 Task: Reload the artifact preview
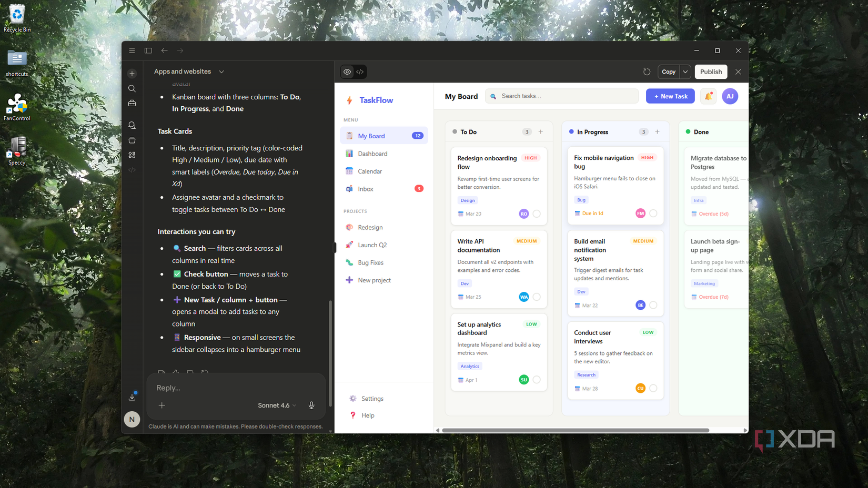[647, 72]
